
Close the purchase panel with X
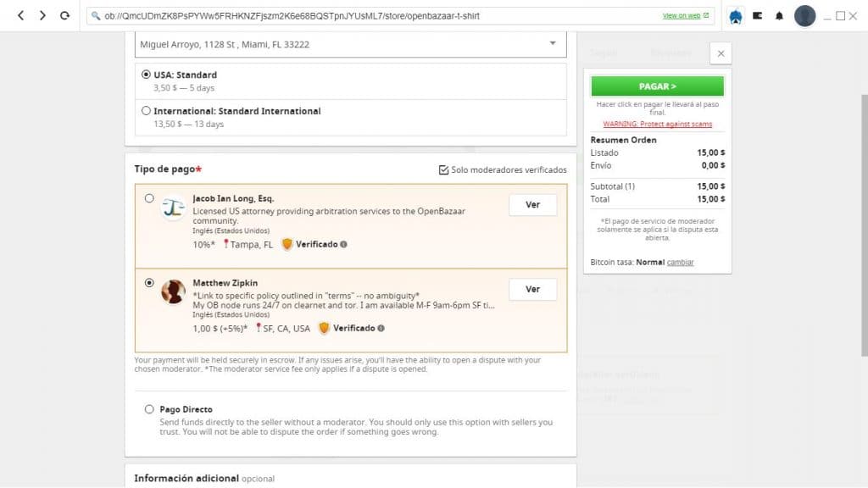(721, 53)
